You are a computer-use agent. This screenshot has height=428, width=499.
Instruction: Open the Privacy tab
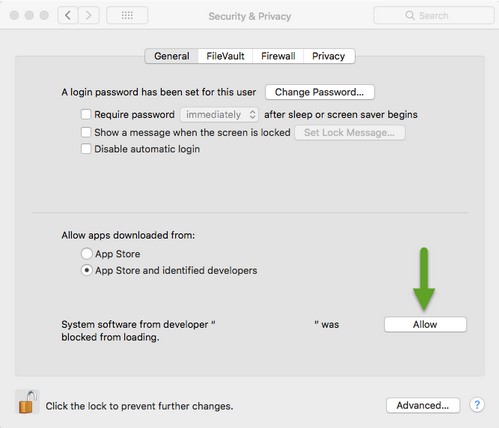click(329, 56)
